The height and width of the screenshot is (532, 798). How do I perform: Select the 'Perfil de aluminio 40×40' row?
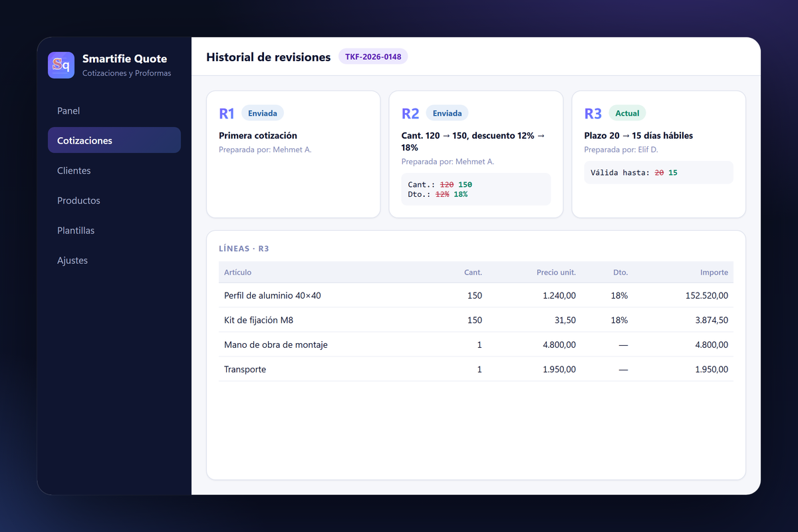point(476,295)
